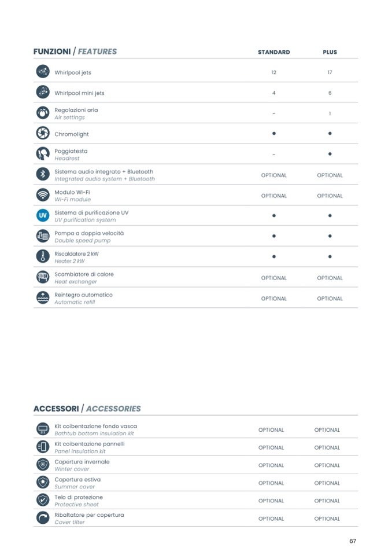Screen dimensions: 392x555
Task: Click the Bathtub bottom insulation kit icon
Action: (42, 429)
